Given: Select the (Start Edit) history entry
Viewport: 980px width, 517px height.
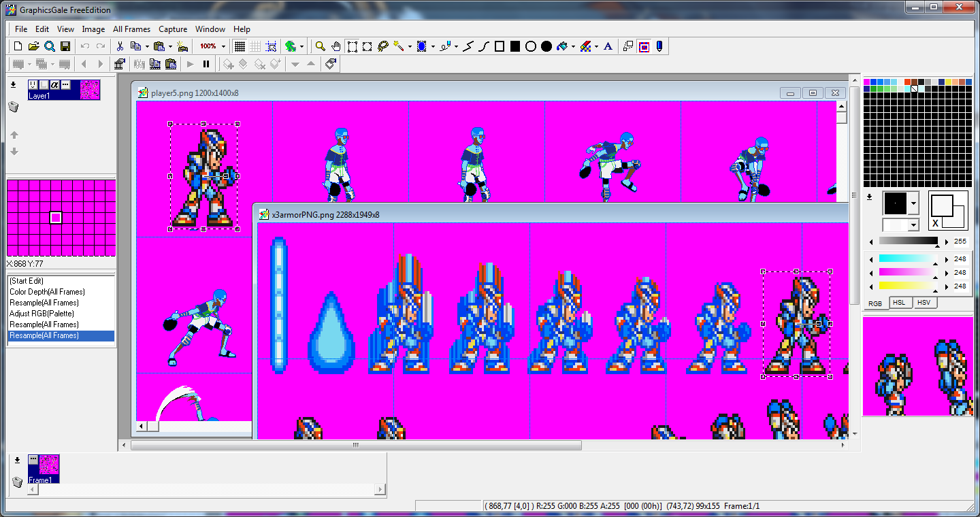Looking at the screenshot, I should point(61,281).
